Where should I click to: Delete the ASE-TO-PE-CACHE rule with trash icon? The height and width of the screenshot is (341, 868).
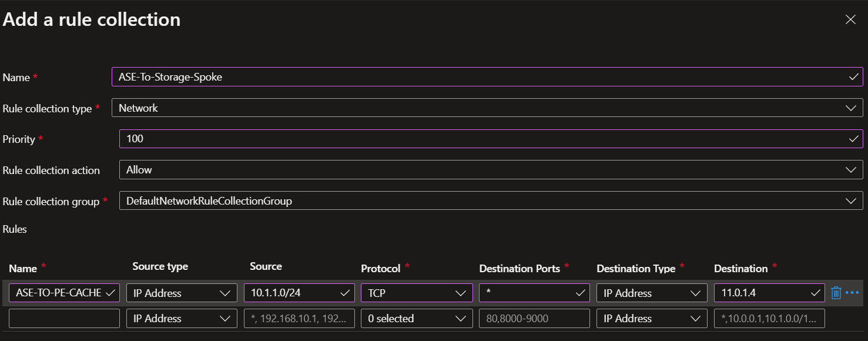[x=836, y=293]
